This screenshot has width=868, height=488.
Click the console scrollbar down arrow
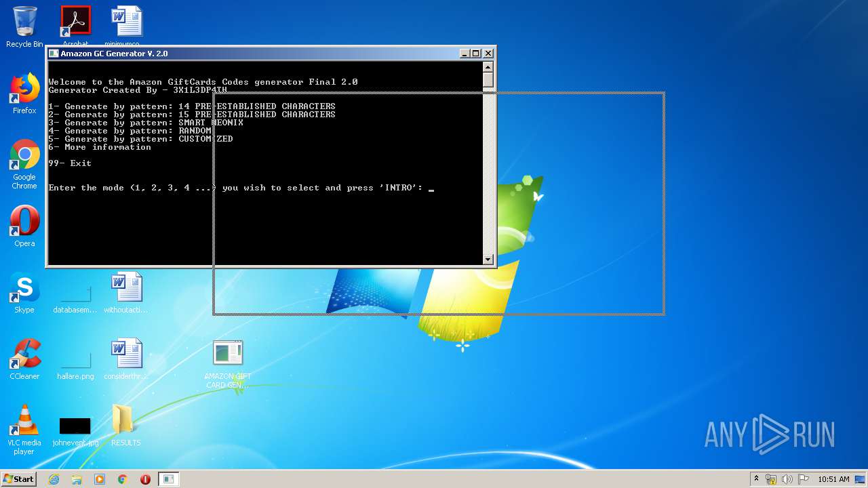[x=488, y=260]
